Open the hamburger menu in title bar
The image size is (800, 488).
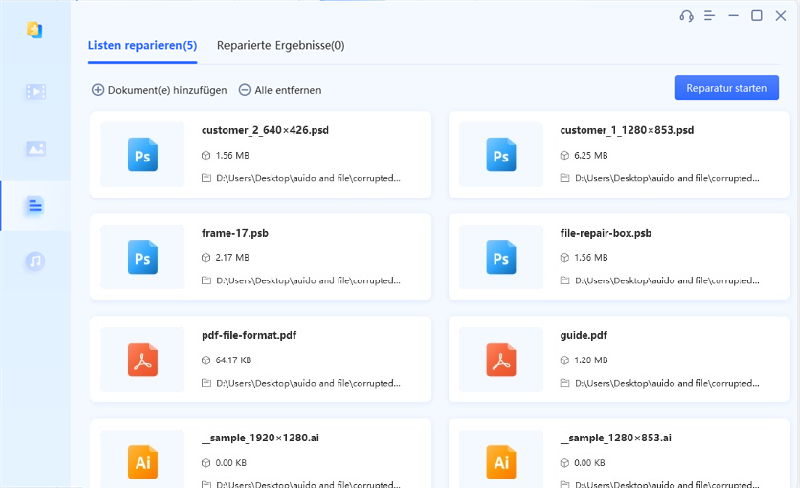point(710,16)
